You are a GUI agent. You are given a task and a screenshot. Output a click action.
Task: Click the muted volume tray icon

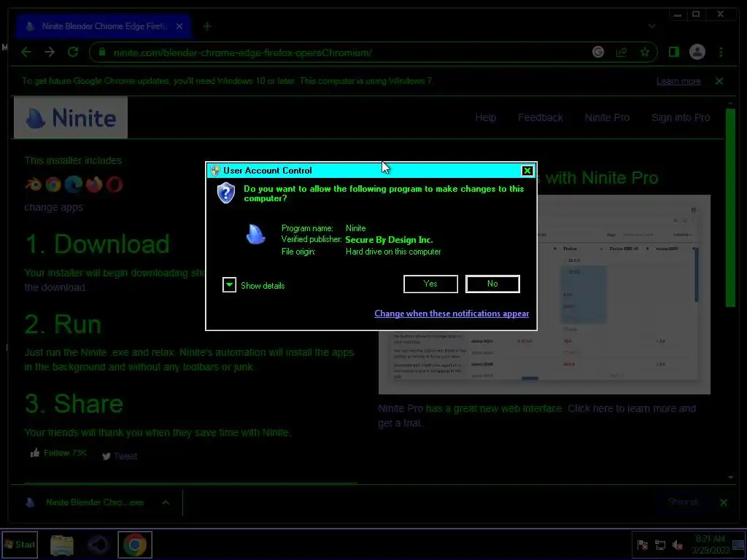tap(677, 545)
